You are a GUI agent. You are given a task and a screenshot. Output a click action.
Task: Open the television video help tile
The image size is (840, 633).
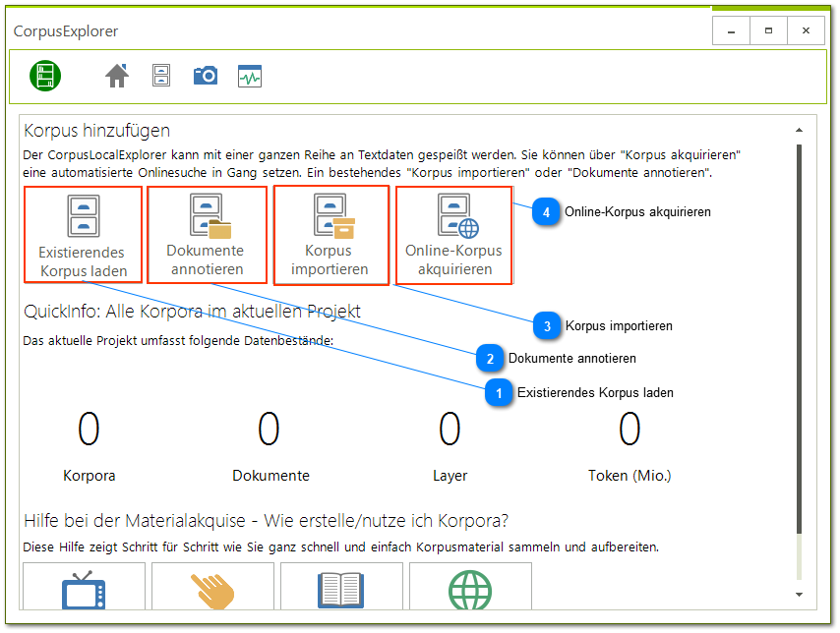[85, 587]
